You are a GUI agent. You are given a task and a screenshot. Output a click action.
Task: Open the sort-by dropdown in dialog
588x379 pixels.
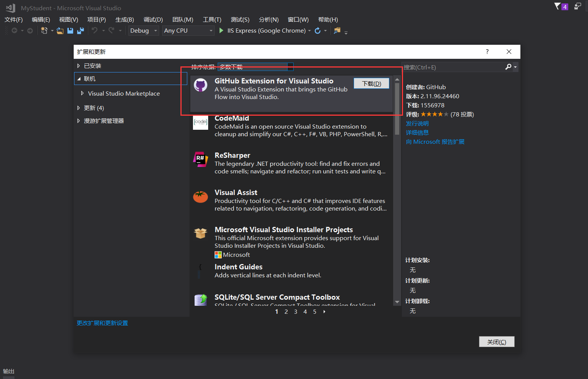[256, 67]
